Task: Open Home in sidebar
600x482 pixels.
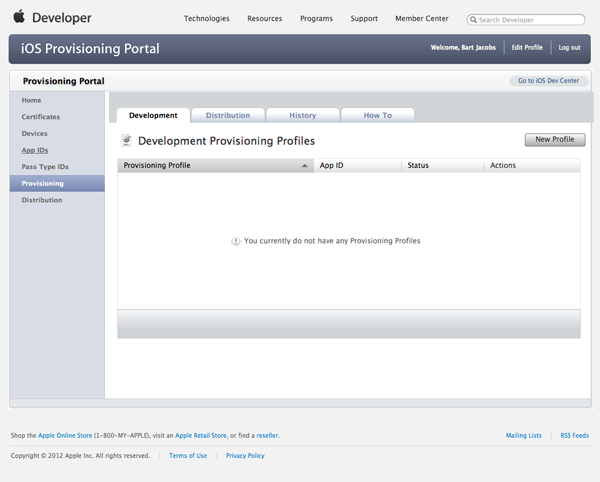Action: 31,100
